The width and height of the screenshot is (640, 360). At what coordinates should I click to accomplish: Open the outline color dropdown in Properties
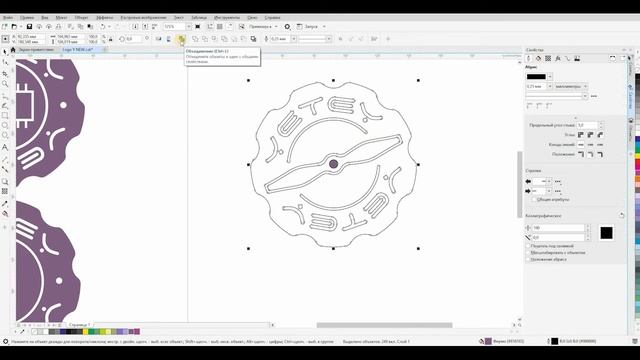coord(550,77)
